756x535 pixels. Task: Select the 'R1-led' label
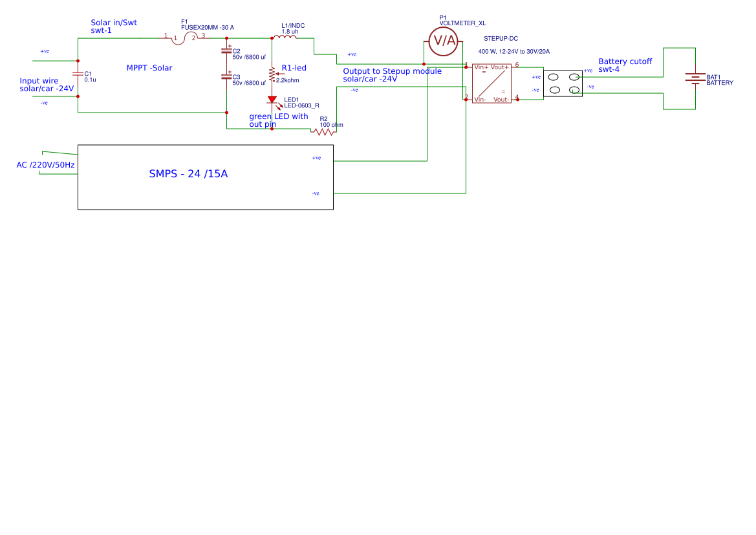pos(294,68)
